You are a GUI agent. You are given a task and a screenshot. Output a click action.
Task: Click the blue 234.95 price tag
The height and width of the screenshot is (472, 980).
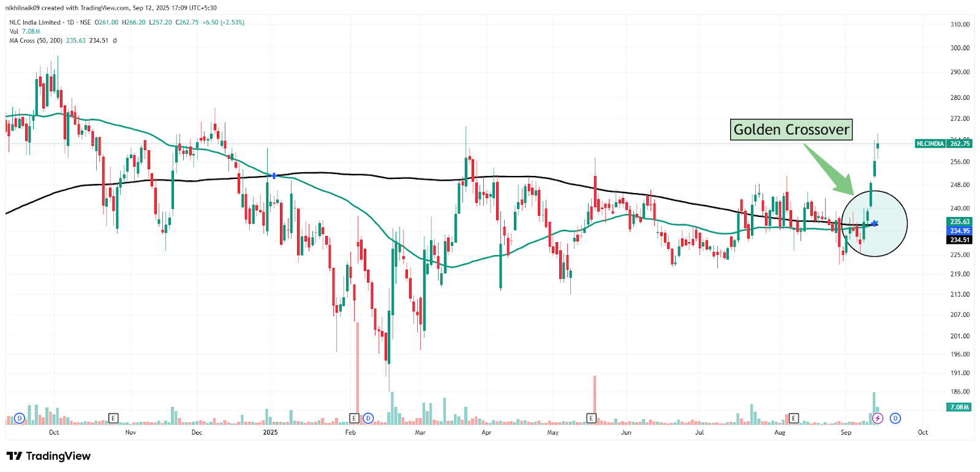tap(960, 231)
